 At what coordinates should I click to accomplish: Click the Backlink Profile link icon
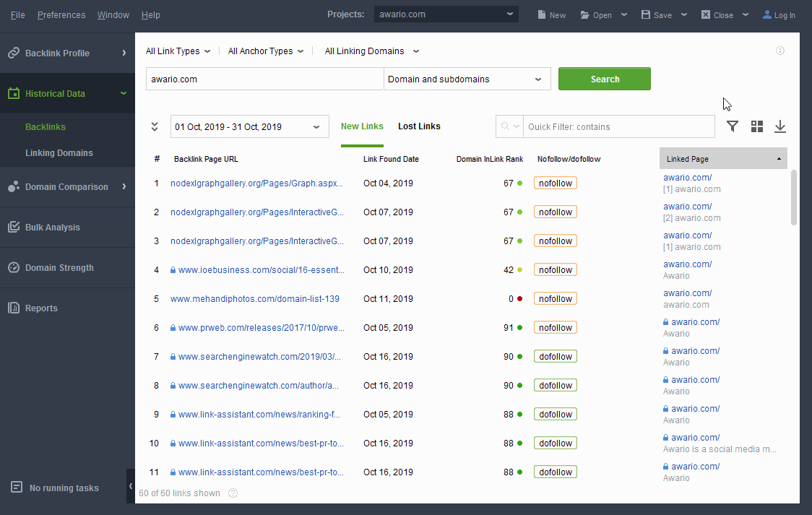click(14, 53)
